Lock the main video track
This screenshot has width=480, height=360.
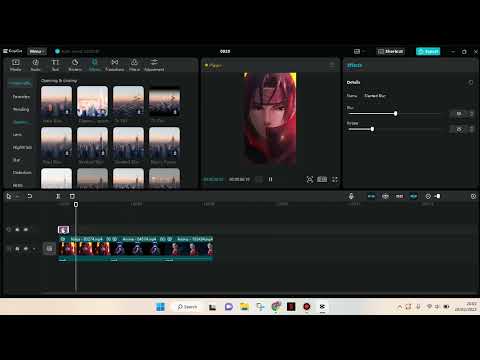click(x=17, y=249)
